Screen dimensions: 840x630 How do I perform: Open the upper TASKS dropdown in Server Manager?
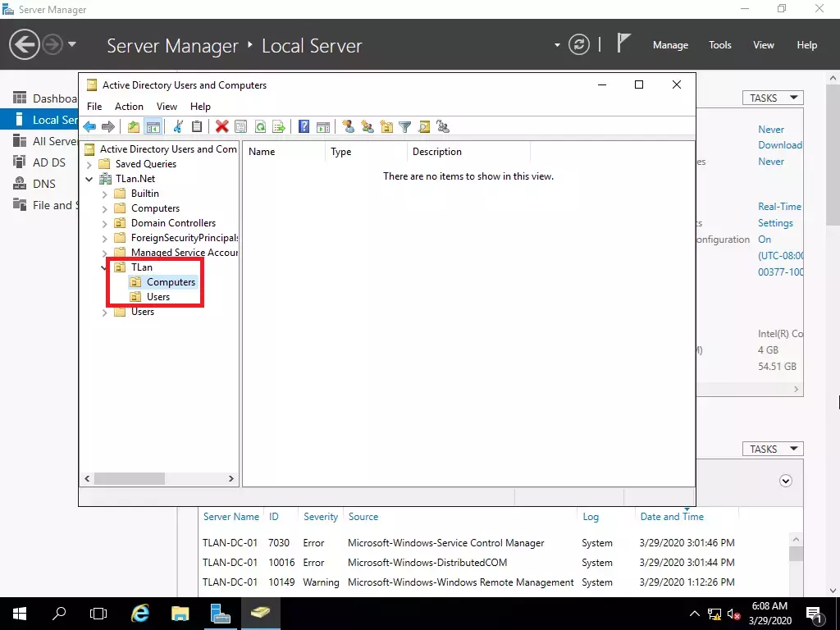tap(773, 98)
